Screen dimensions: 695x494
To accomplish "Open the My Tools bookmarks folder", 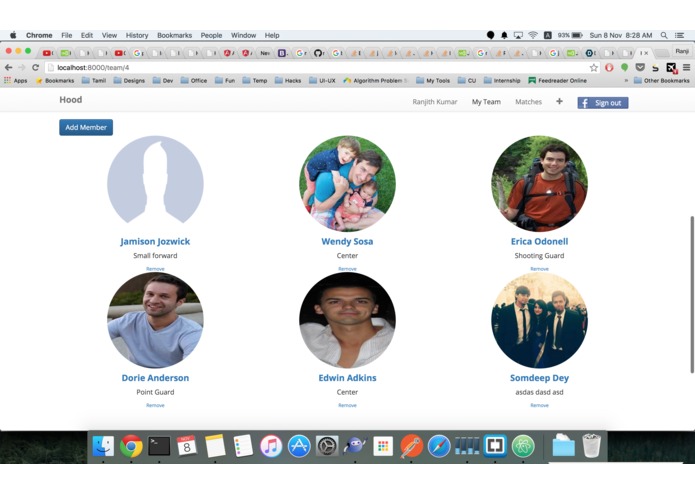I will coord(433,81).
